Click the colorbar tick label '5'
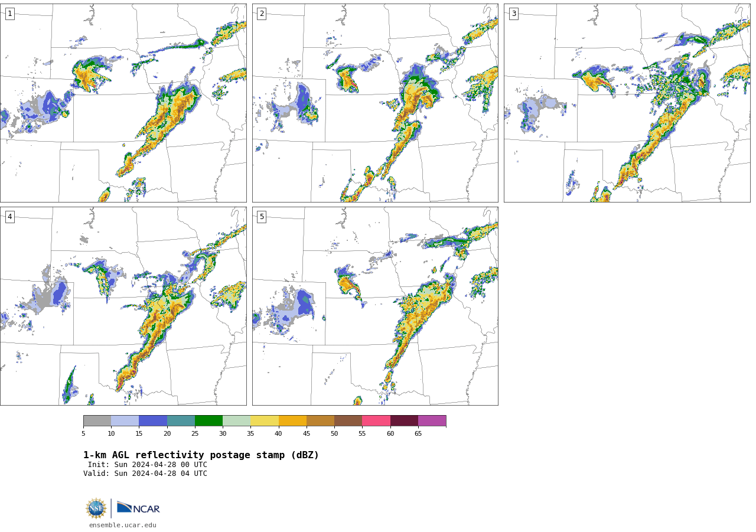The image size is (756, 532). click(x=83, y=434)
